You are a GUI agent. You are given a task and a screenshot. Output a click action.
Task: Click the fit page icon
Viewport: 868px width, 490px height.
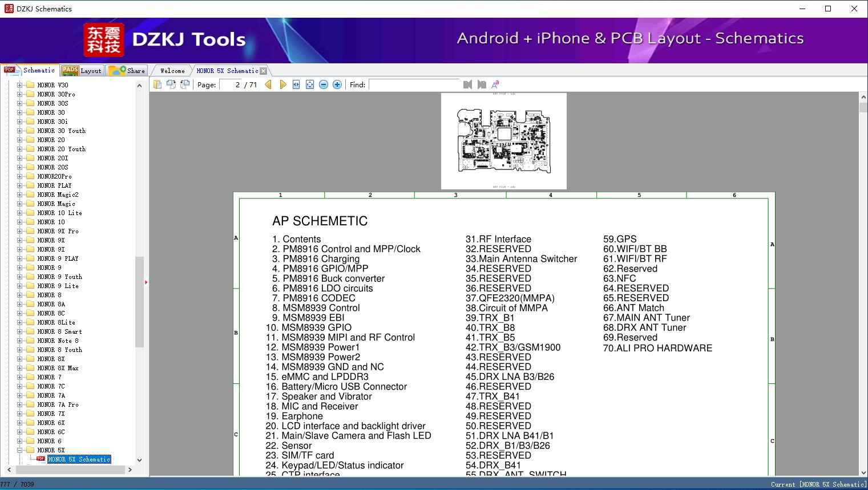tap(310, 84)
